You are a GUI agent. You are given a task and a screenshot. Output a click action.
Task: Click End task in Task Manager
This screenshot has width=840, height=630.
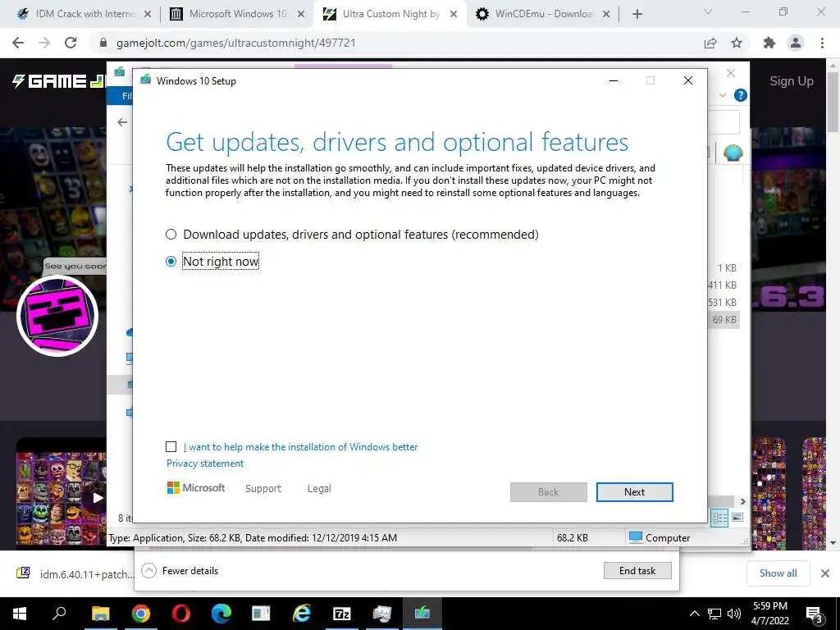(637, 571)
